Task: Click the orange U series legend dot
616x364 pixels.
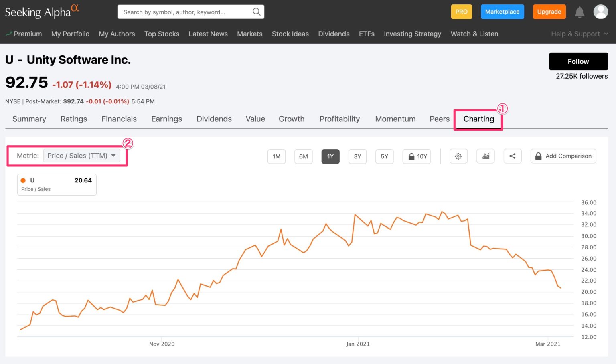Action: pos(23,180)
